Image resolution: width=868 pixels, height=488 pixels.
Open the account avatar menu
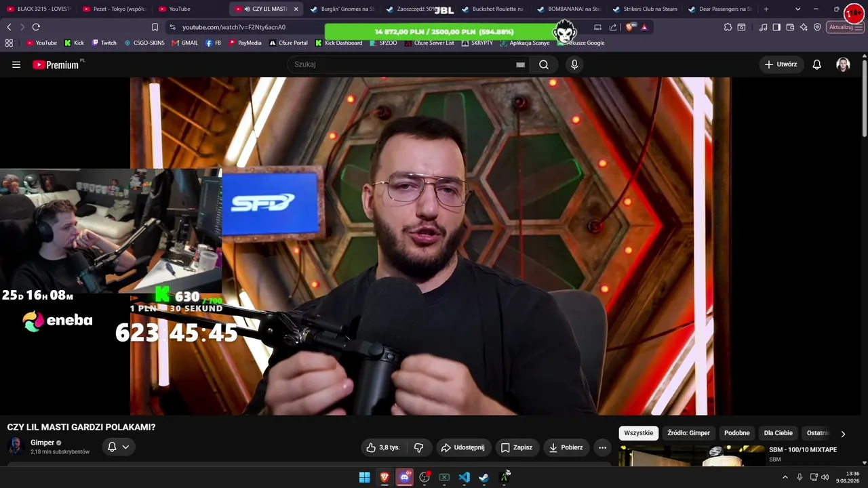(x=843, y=64)
